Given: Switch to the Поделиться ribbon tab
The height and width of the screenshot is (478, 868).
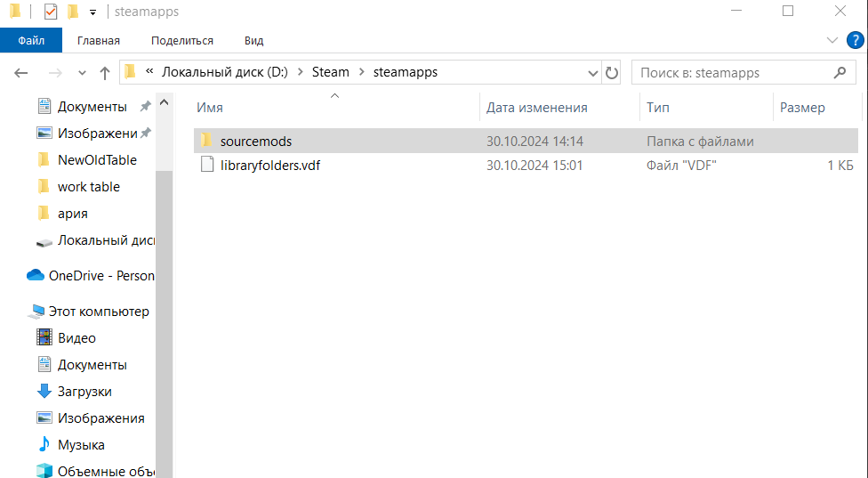Looking at the screenshot, I should (x=182, y=40).
